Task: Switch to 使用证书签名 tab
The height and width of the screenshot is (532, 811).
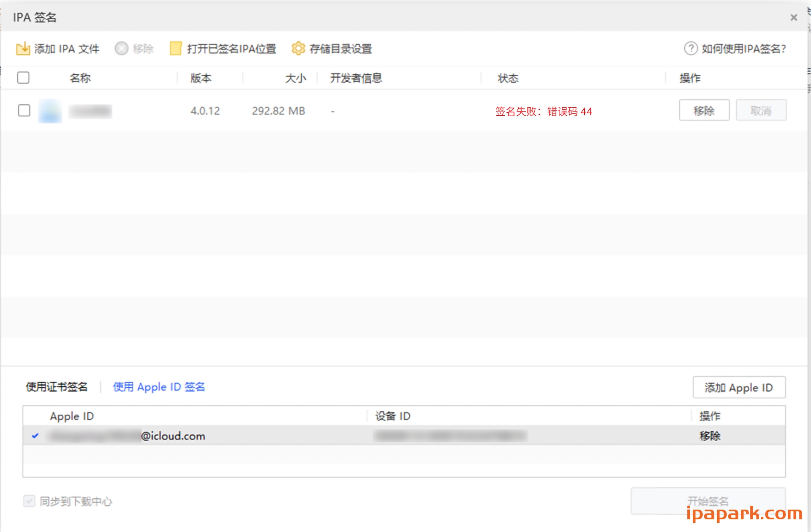Action: (57, 387)
